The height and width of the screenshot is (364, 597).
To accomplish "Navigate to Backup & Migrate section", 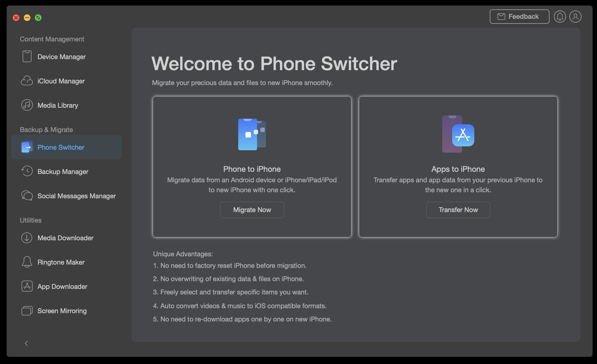I will [x=46, y=129].
